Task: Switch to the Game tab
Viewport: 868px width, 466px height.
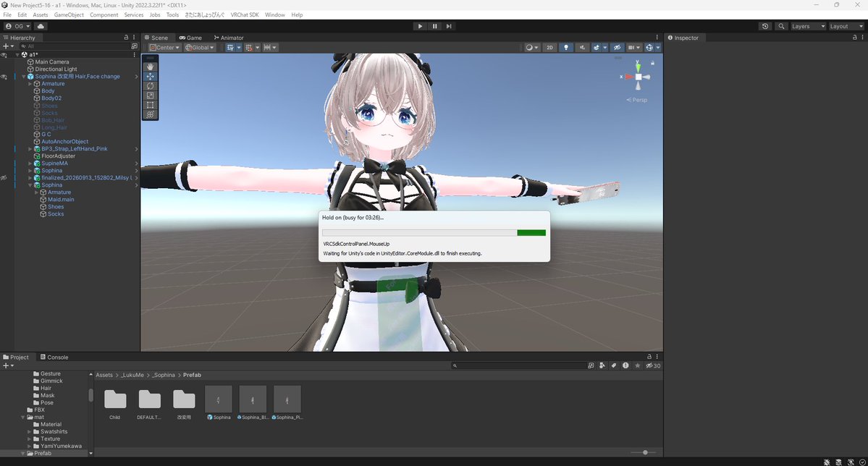Action: 190,38
